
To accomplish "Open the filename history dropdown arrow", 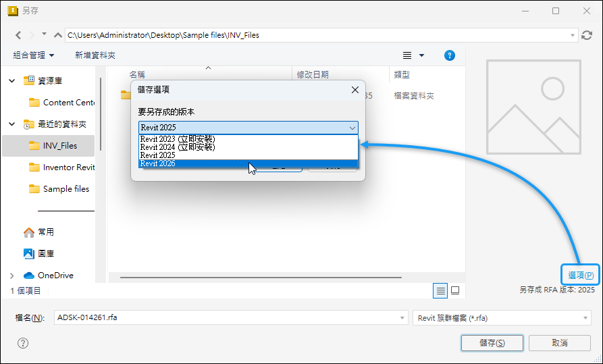I will click(402, 318).
